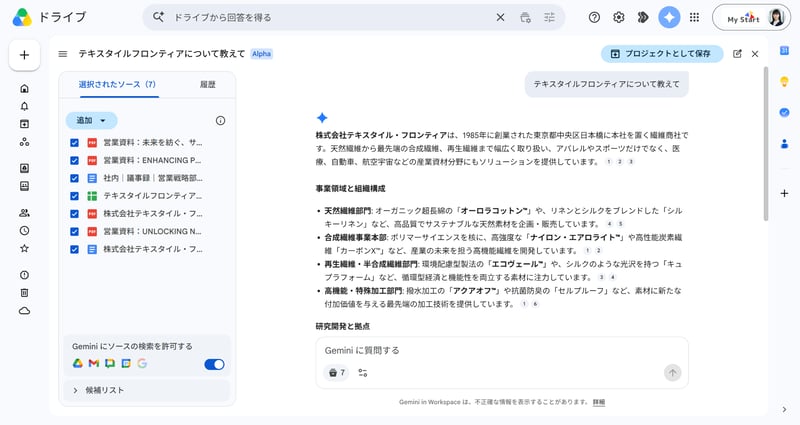Image resolution: width=800 pixels, height=425 pixels.
Task: Click the sources basket chip showing 7
Action: click(336, 373)
